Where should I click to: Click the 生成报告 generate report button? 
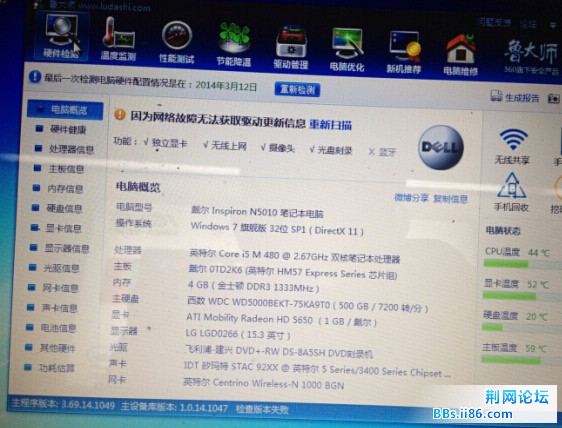pos(515,97)
